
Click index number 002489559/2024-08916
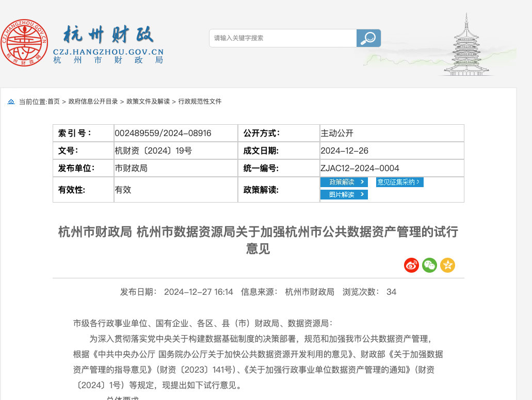163,133
